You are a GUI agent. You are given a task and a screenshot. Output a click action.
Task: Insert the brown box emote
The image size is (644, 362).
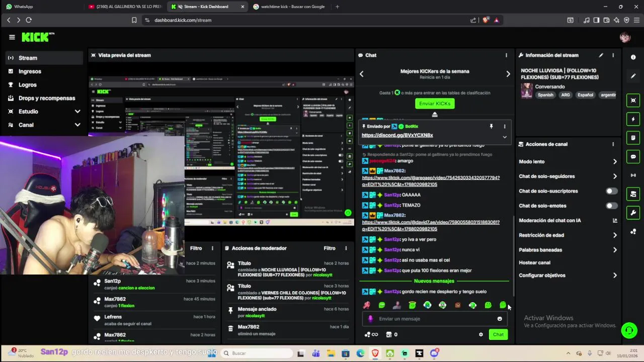[x=457, y=305]
